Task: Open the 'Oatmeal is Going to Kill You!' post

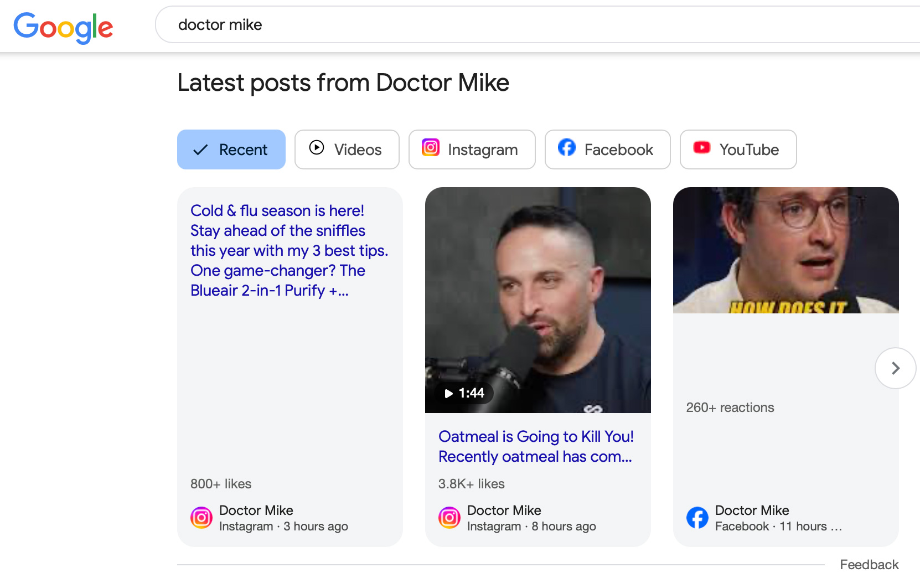Action: pyautogui.click(x=536, y=446)
